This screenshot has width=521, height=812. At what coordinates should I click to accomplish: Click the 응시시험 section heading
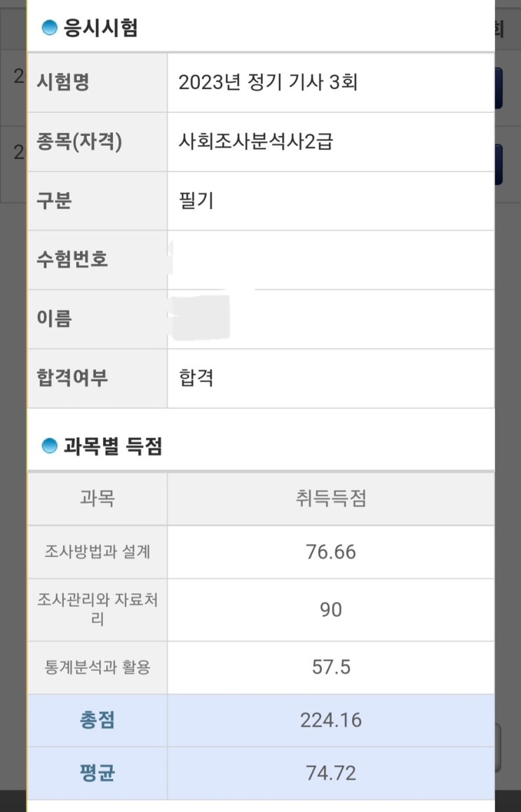[101, 28]
